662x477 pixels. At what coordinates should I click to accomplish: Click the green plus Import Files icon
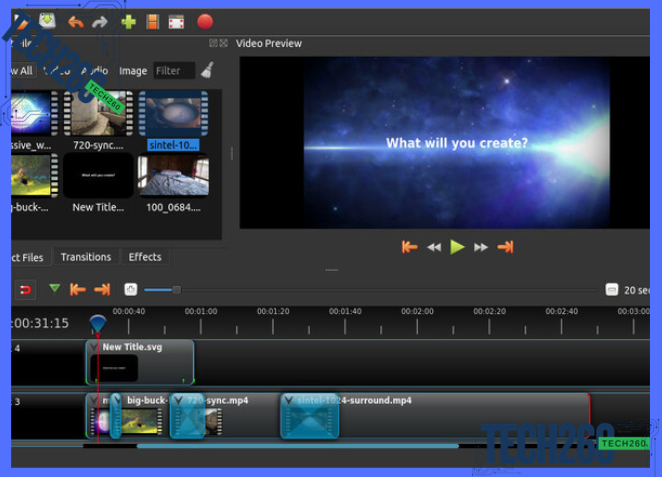127,21
